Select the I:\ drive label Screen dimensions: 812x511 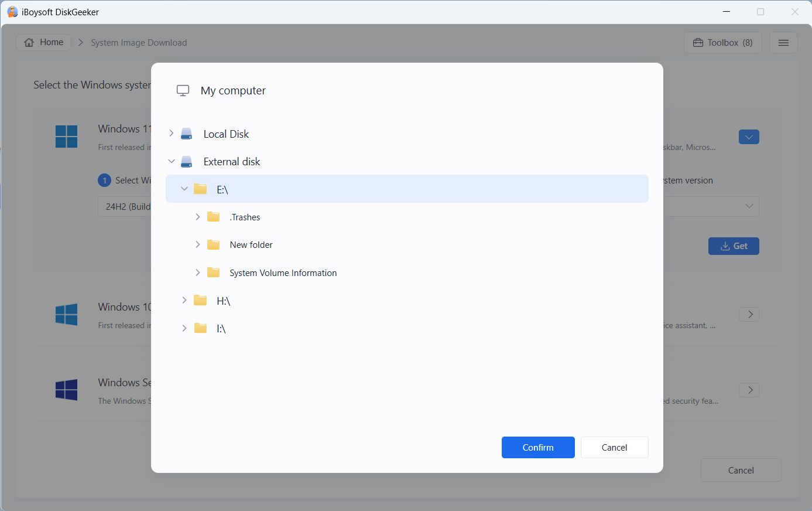click(x=221, y=329)
